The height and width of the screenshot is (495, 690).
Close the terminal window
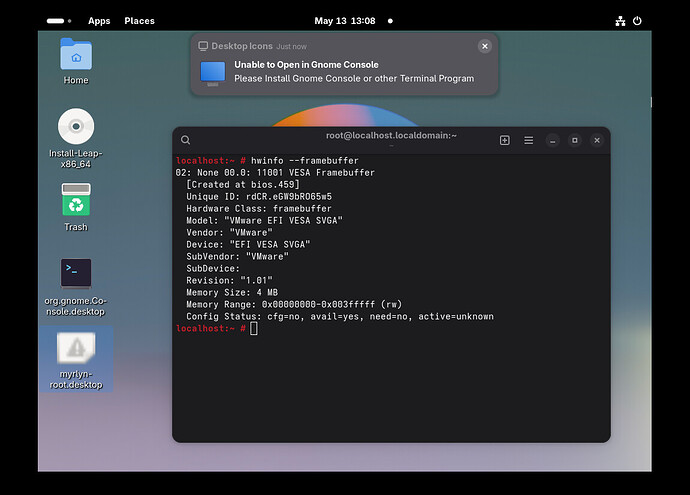pyautogui.click(x=597, y=140)
